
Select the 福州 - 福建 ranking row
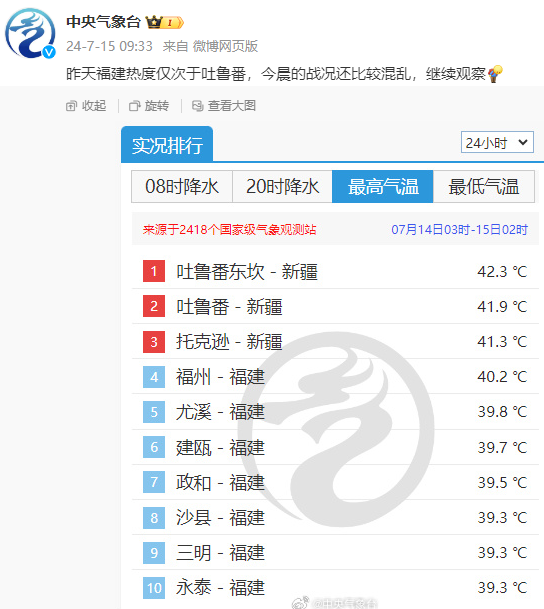pos(335,376)
